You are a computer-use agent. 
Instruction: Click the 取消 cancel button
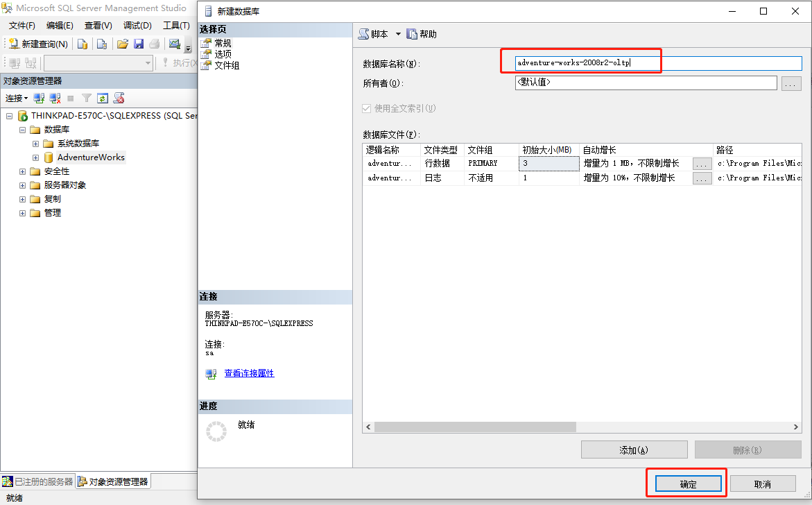coord(763,483)
